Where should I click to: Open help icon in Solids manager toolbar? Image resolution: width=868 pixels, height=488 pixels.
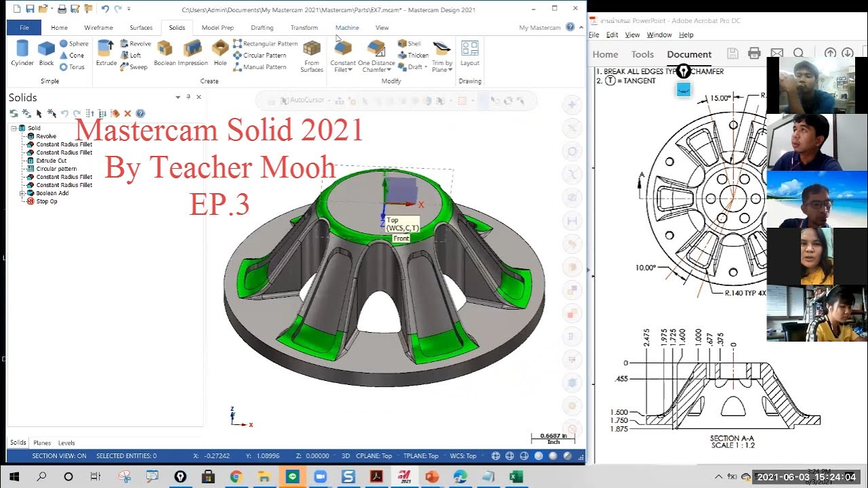[x=140, y=113]
